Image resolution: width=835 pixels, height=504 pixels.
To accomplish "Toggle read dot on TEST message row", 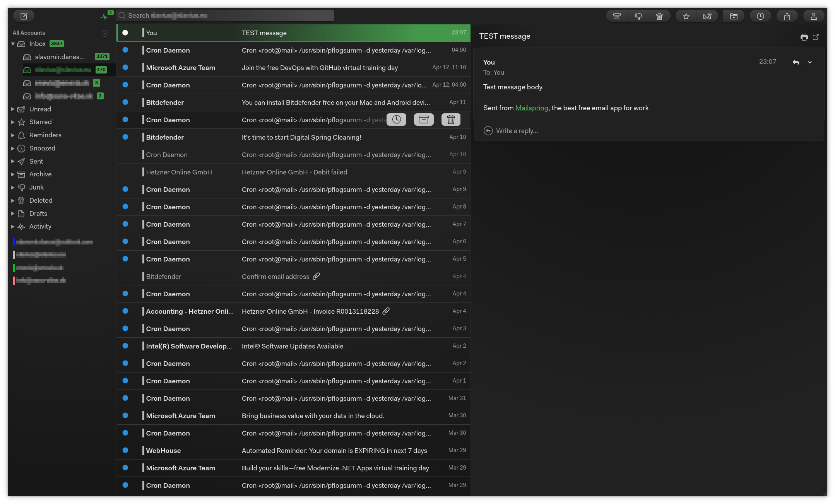I will tap(125, 32).
